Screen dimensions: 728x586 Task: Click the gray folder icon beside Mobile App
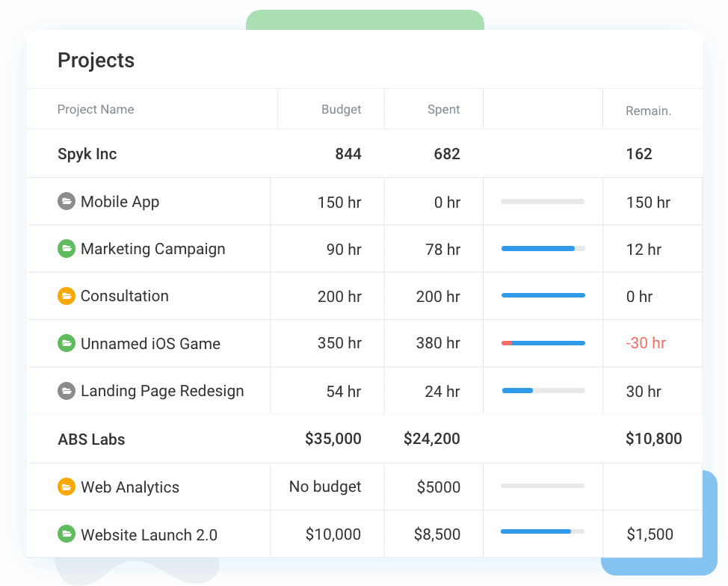click(x=67, y=202)
